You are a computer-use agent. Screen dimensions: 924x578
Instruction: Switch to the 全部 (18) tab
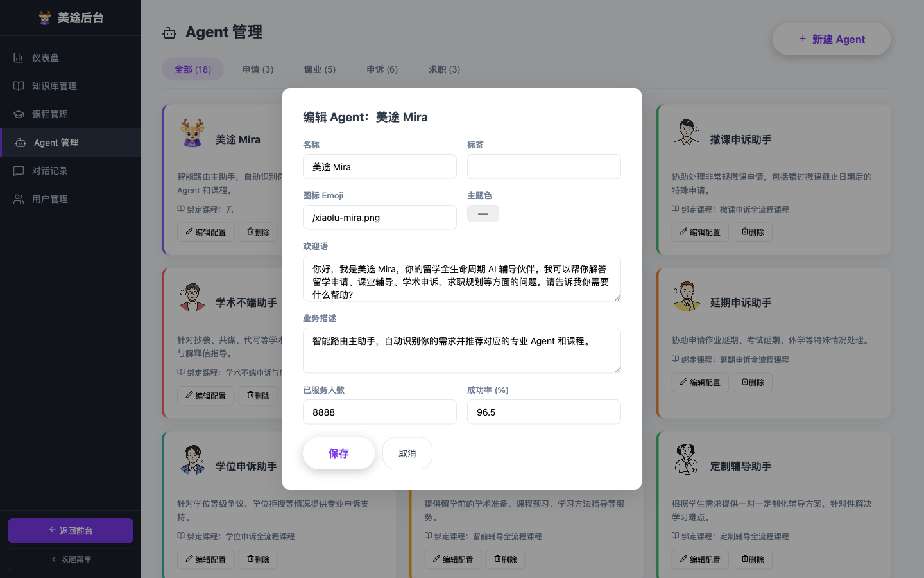(x=193, y=69)
